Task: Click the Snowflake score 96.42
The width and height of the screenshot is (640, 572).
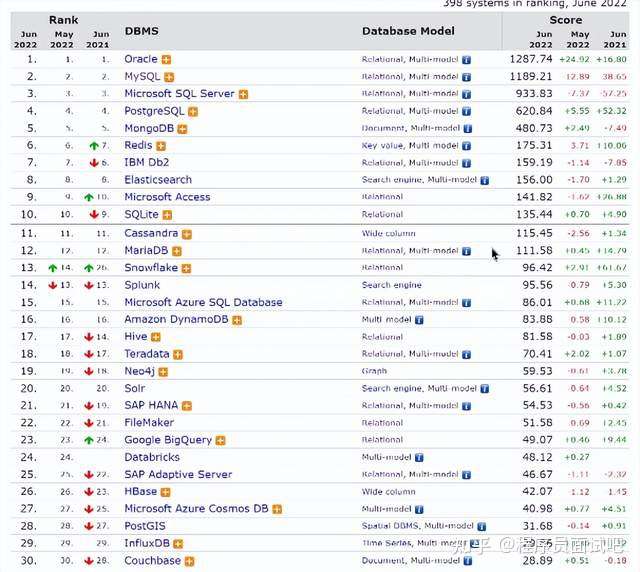Action: (537, 268)
